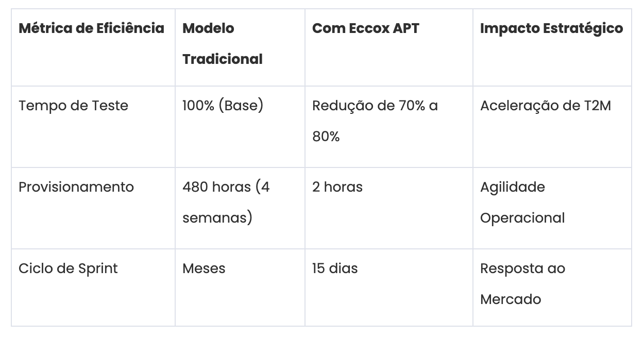Screen dimensions: 644x337
Task: Select the '100% (Base)' cell
Action: pyautogui.click(x=223, y=106)
